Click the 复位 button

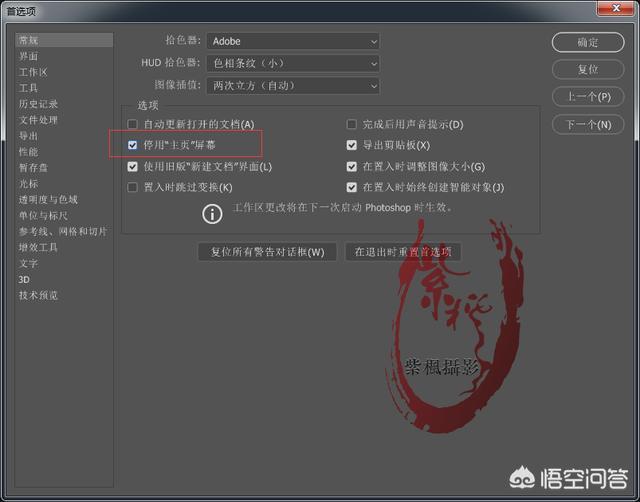pos(588,69)
